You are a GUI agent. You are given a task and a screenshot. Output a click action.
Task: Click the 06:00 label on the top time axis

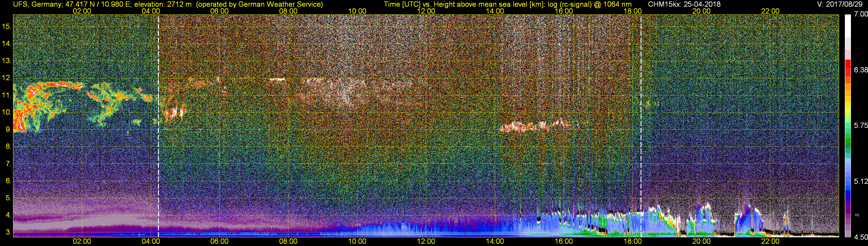coord(219,11)
